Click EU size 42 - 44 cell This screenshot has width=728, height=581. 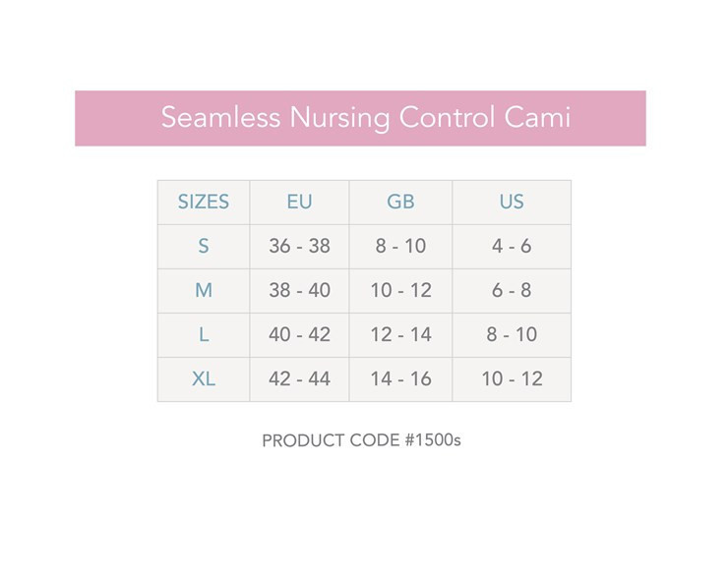click(x=299, y=379)
